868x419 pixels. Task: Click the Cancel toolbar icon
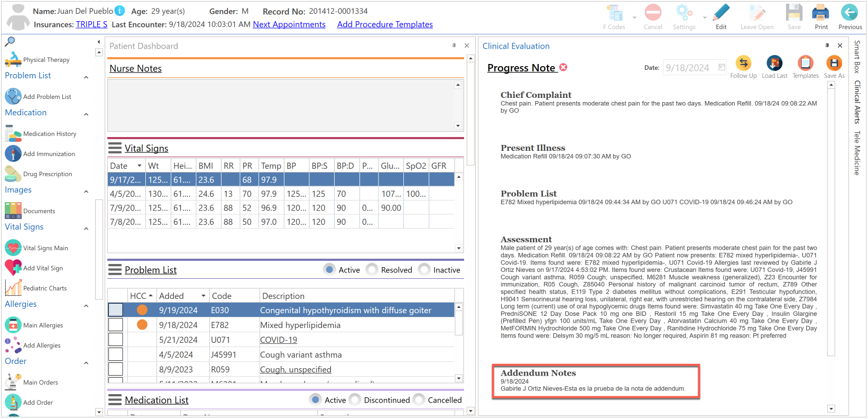tap(653, 12)
